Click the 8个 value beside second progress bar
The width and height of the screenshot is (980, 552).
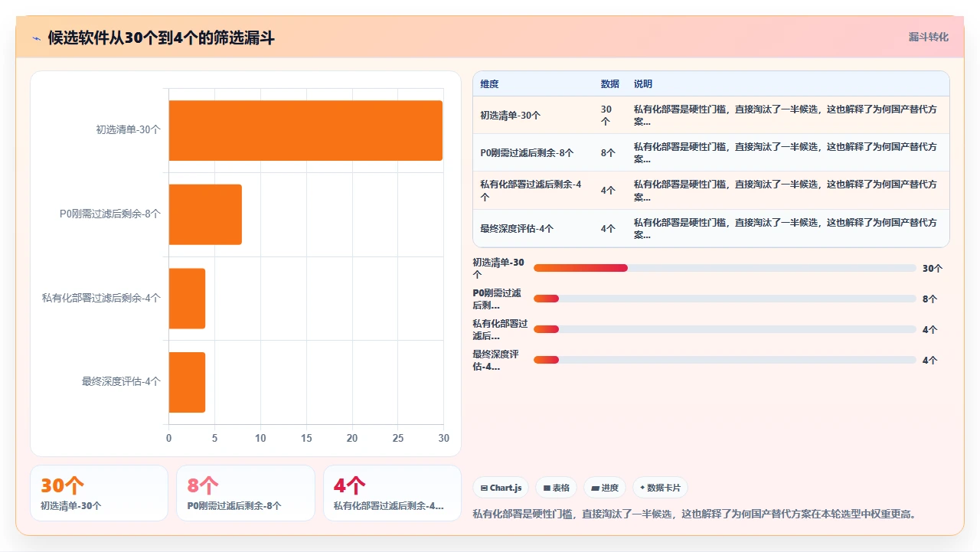click(929, 299)
